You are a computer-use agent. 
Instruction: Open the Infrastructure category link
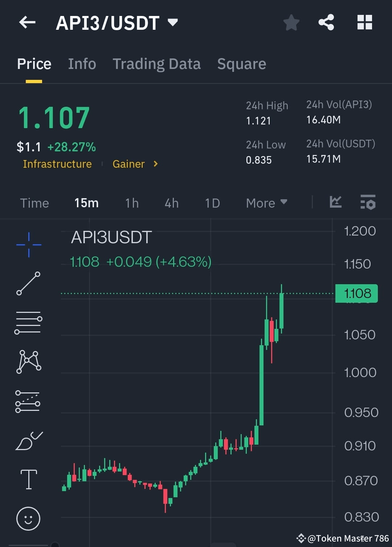pos(57,164)
